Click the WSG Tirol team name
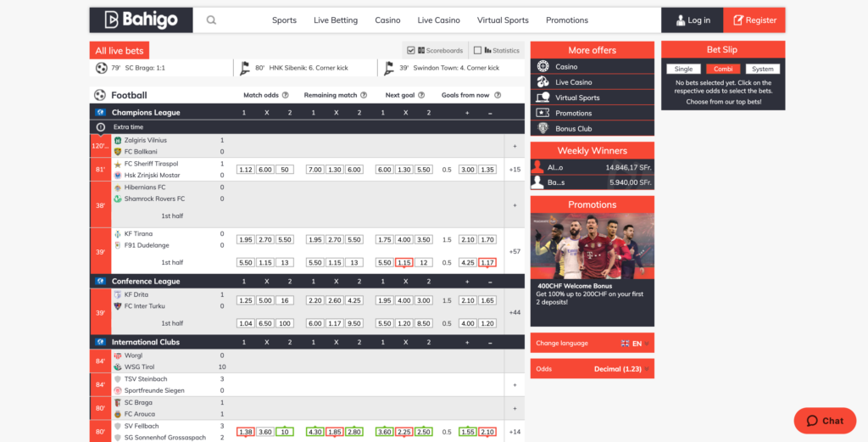The image size is (868, 442). click(140, 367)
